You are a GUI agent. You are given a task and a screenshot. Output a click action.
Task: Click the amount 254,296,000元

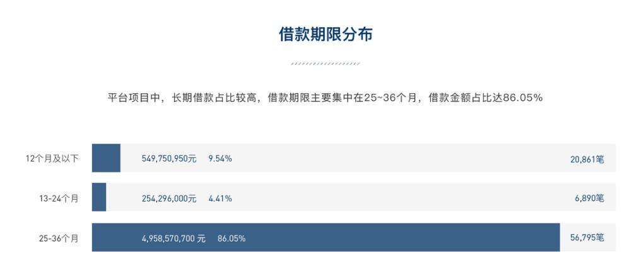click(169, 198)
